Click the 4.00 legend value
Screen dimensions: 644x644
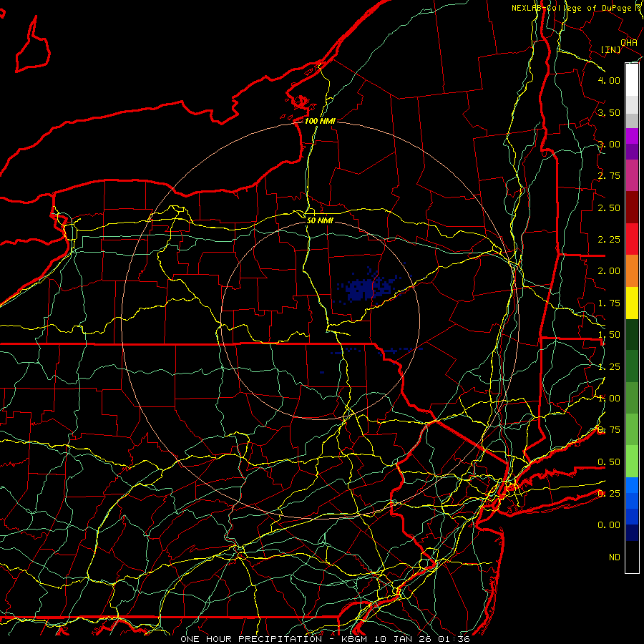pos(609,80)
